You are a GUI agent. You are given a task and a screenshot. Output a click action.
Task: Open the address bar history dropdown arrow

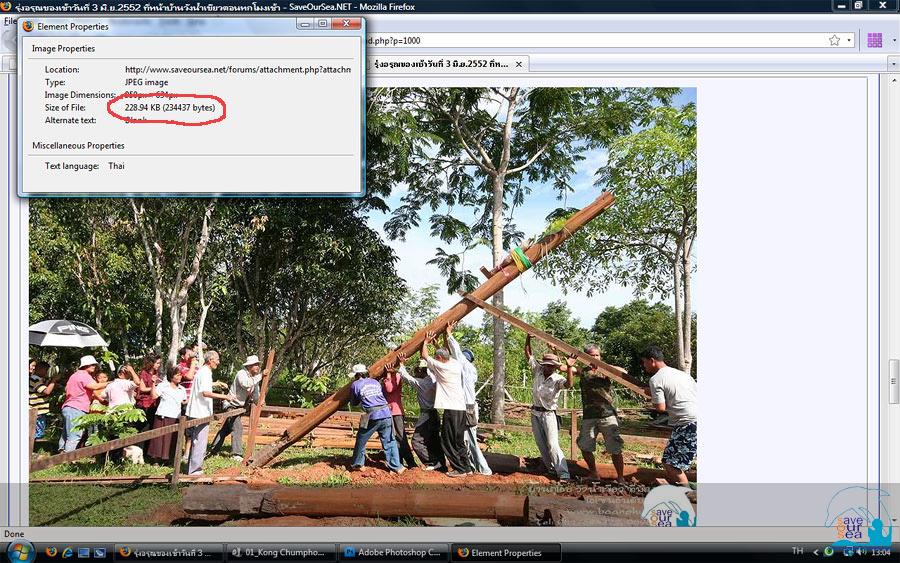click(x=850, y=41)
